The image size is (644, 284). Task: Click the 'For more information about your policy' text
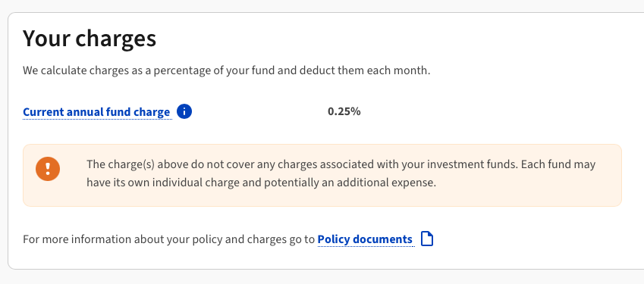point(169,239)
